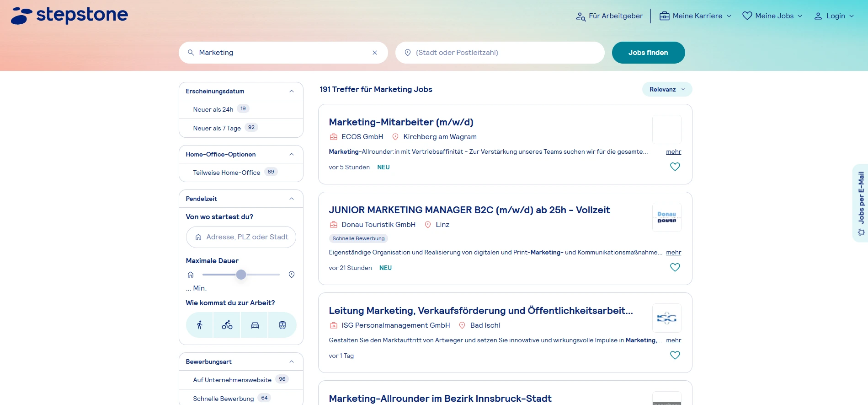
Task: Click the Meine Jobs heart icon
Action: pyautogui.click(x=747, y=16)
